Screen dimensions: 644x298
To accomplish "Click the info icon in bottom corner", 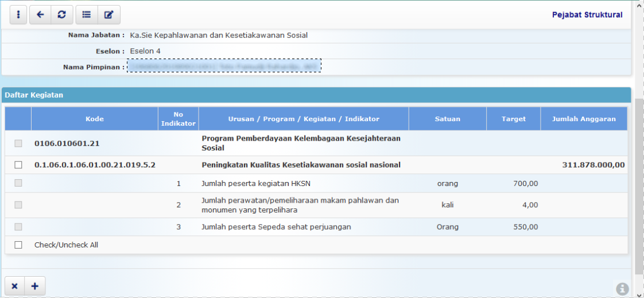I will pyautogui.click(x=622, y=288).
